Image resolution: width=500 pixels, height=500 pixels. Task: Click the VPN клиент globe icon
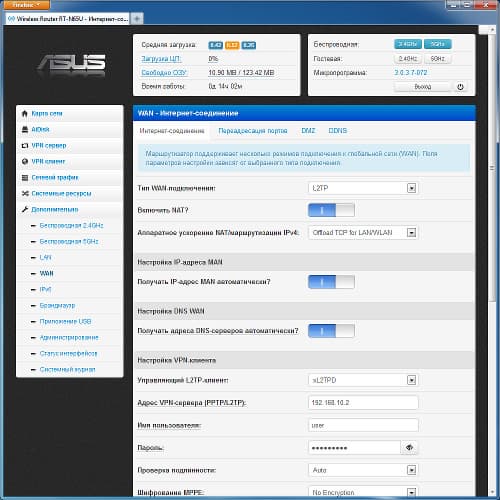(x=24, y=162)
